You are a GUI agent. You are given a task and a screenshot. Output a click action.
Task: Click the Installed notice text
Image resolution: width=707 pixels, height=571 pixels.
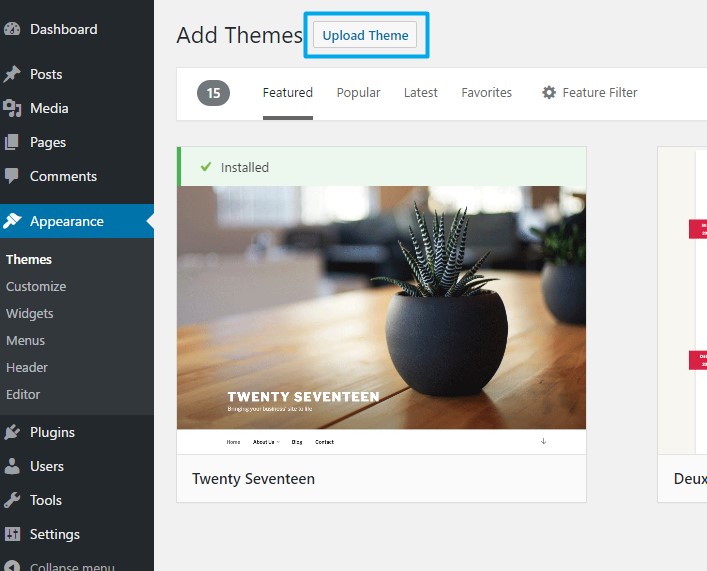pos(245,167)
